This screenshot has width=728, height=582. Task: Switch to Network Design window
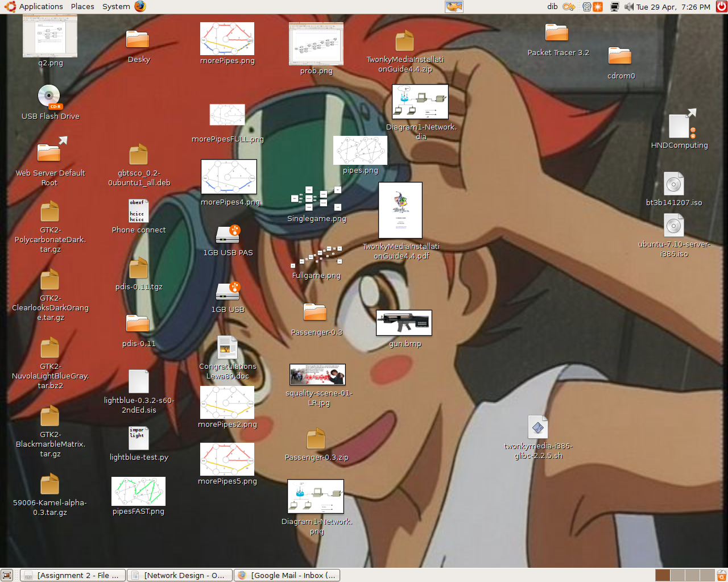pos(180,575)
